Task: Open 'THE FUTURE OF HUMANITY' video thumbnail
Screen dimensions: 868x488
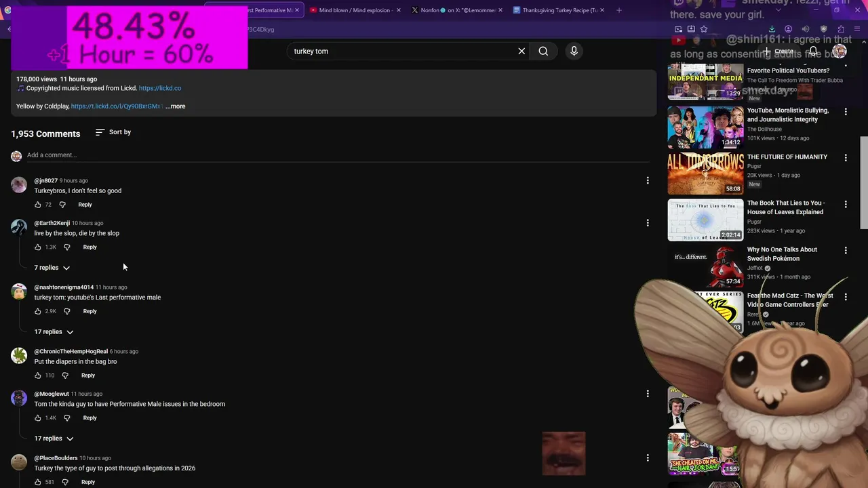Action: 705,174
